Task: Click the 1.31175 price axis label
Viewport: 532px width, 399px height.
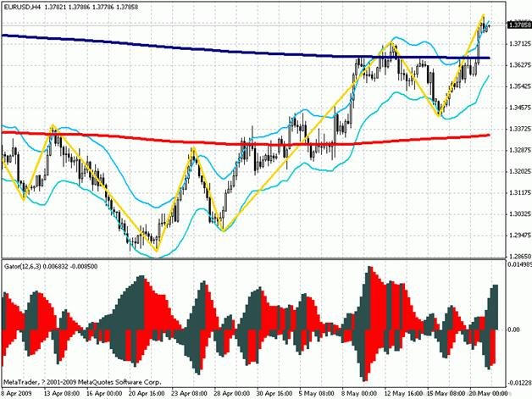Action: pyautogui.click(x=520, y=192)
